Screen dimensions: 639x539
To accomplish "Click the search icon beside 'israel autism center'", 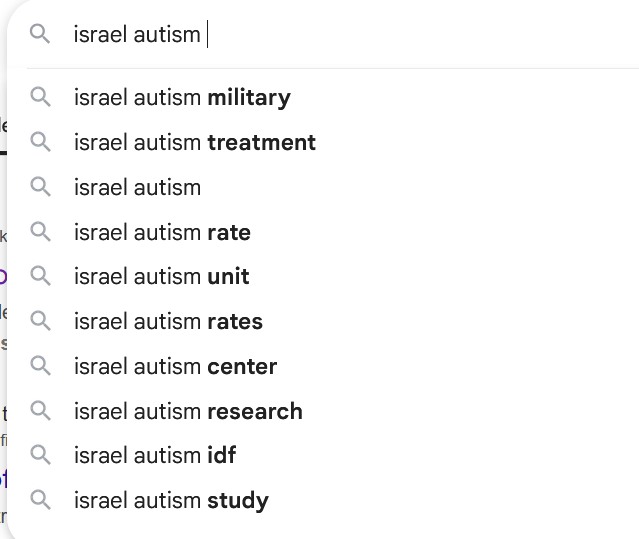I will pyautogui.click(x=40, y=367).
